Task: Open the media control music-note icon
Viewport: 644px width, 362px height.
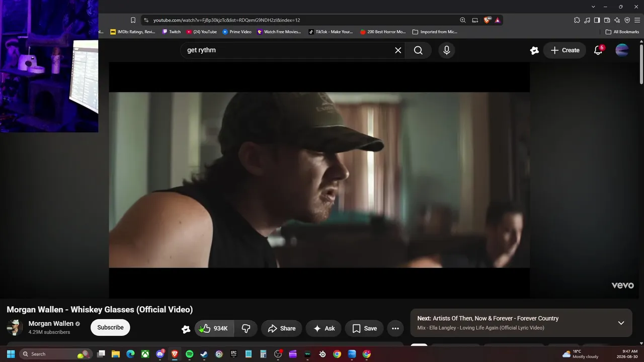Action: (587, 20)
